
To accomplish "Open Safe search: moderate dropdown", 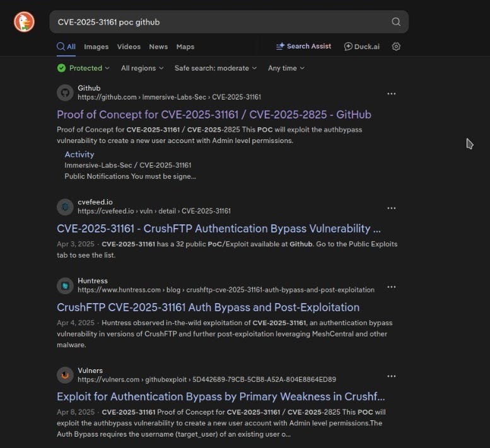I will coord(216,68).
